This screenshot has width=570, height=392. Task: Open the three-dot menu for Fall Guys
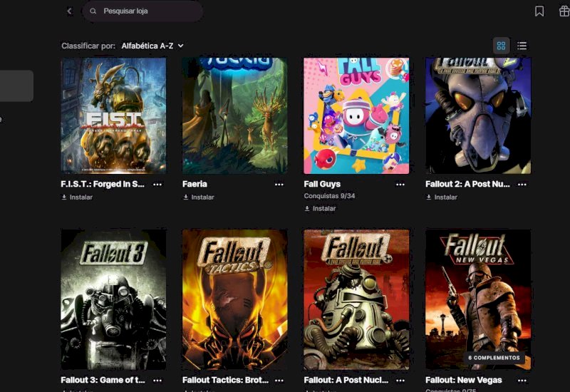(x=400, y=184)
